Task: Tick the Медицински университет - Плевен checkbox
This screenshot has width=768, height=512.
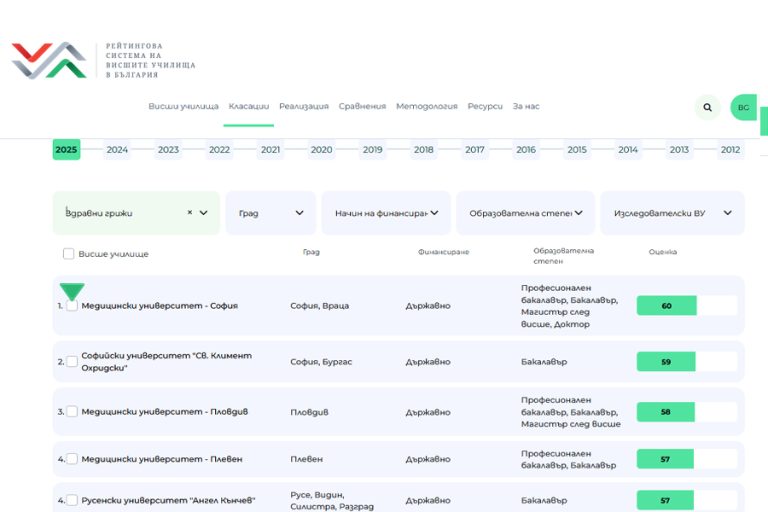Action: click(72, 459)
